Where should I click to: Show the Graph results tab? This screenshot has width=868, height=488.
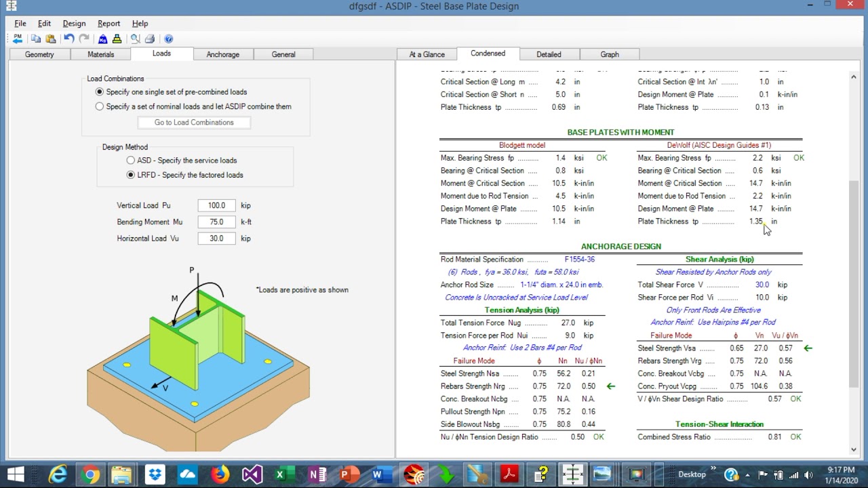610,54
